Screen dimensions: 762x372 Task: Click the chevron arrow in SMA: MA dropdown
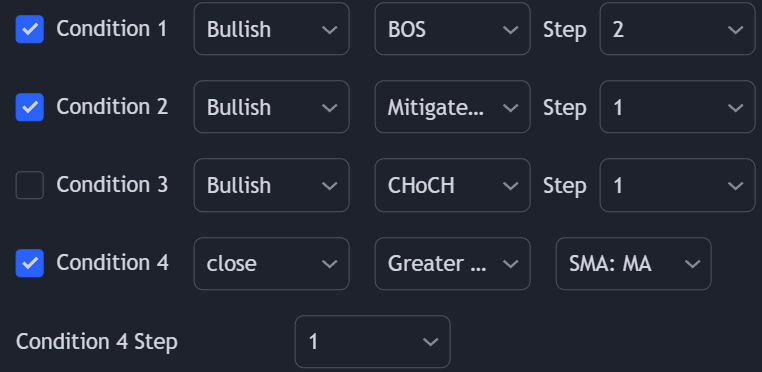(692, 264)
